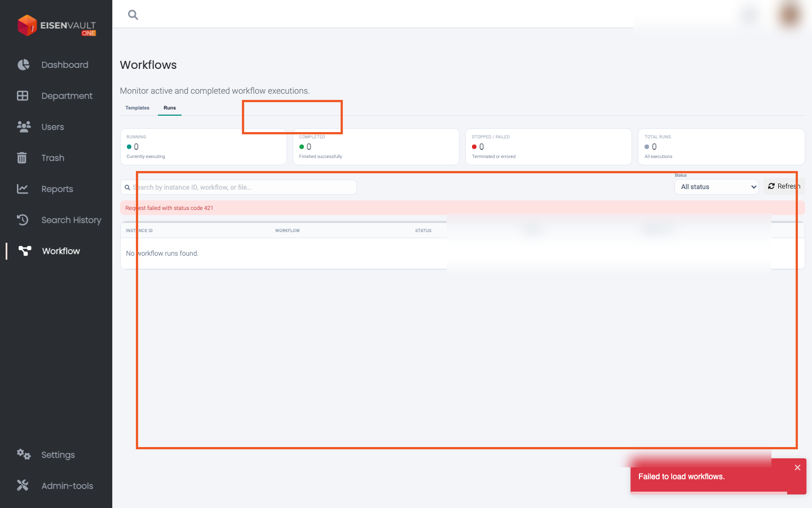Click the Workflow column header

pyautogui.click(x=288, y=230)
